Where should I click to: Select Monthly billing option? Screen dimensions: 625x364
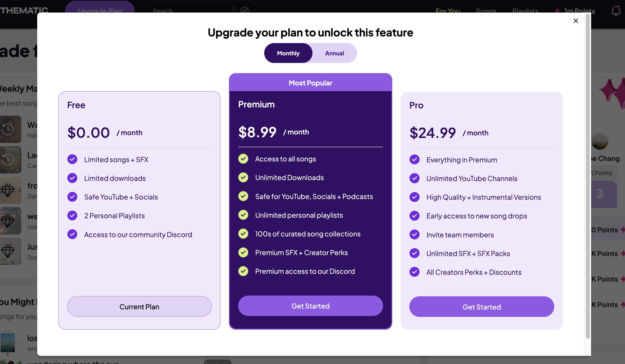288,53
